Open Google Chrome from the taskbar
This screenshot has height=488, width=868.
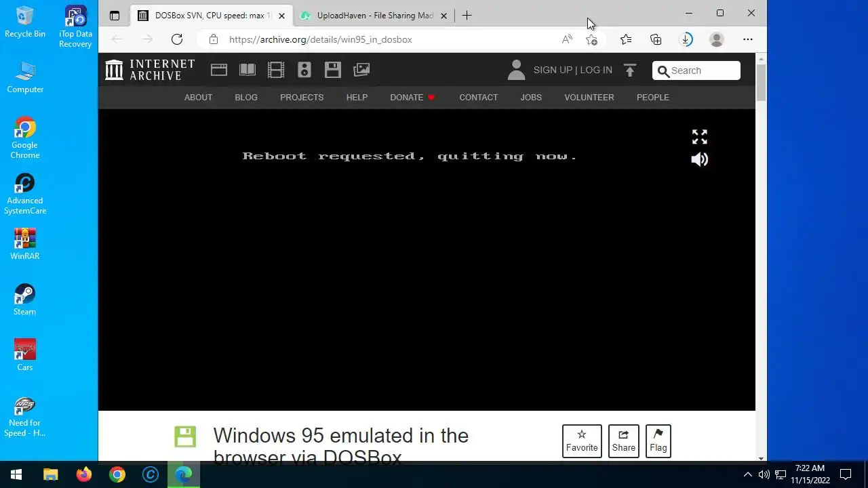(117, 474)
